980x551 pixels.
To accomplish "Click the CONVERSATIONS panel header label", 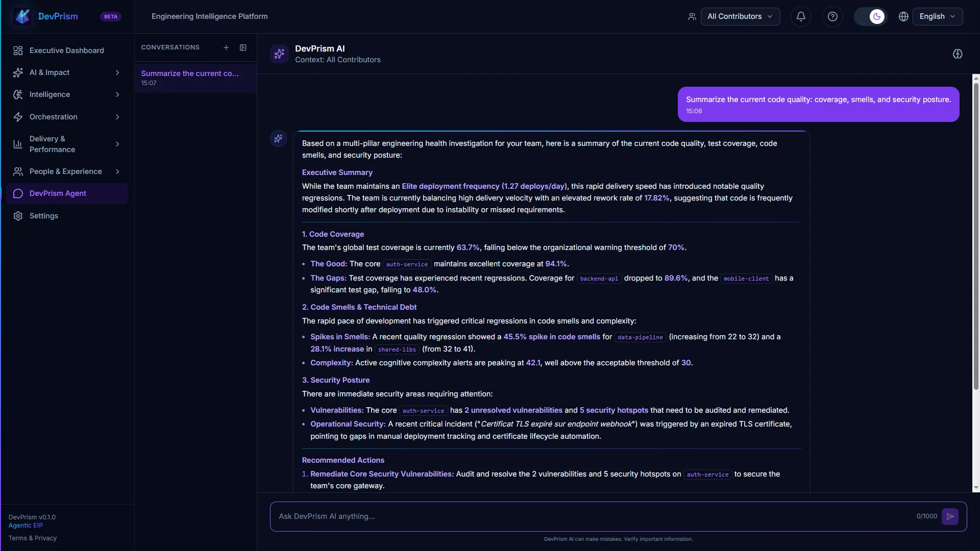I will 170,47.
